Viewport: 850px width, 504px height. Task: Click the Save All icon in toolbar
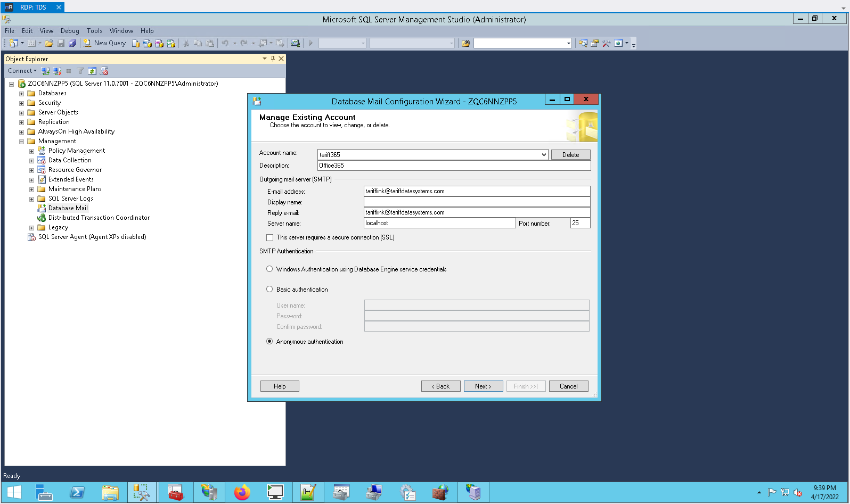[x=72, y=43]
